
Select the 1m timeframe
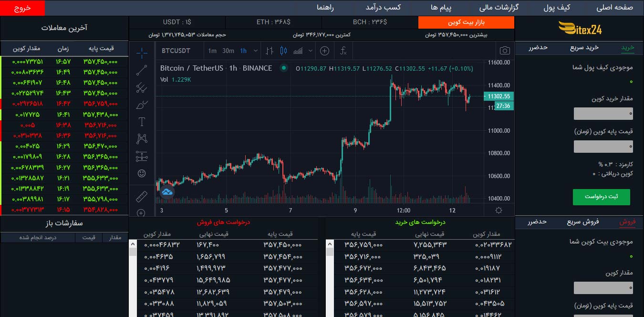pyautogui.click(x=212, y=51)
